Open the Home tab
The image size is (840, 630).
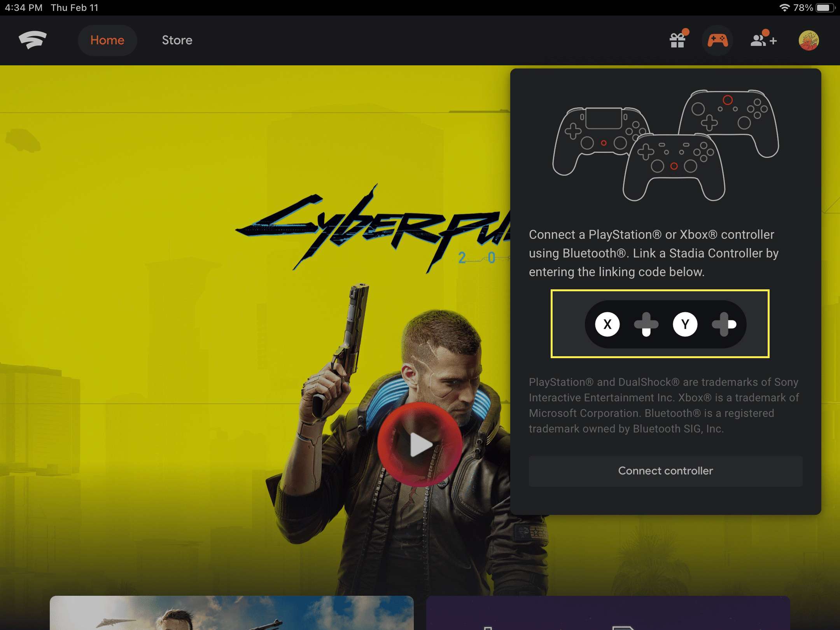(107, 40)
